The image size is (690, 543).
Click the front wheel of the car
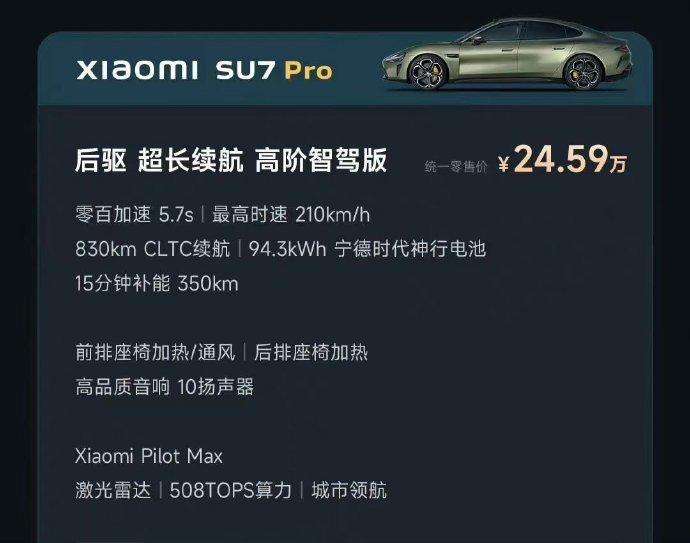click(x=427, y=72)
